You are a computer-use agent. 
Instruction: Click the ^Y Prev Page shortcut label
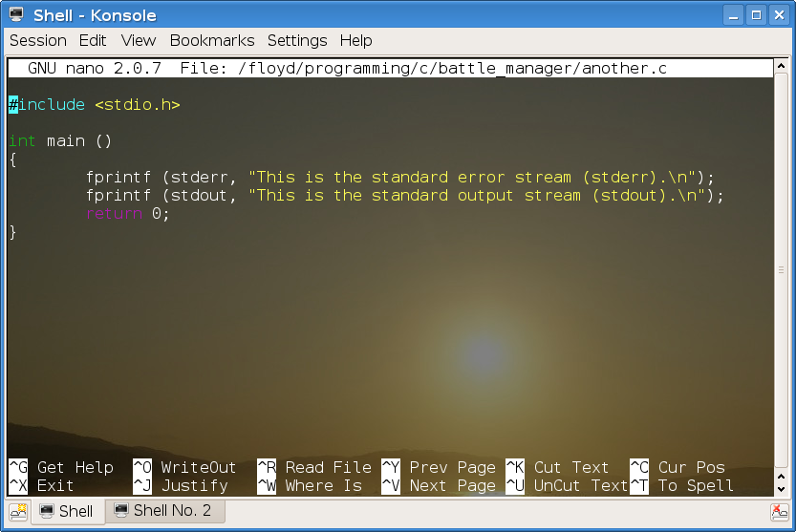[x=439, y=467]
